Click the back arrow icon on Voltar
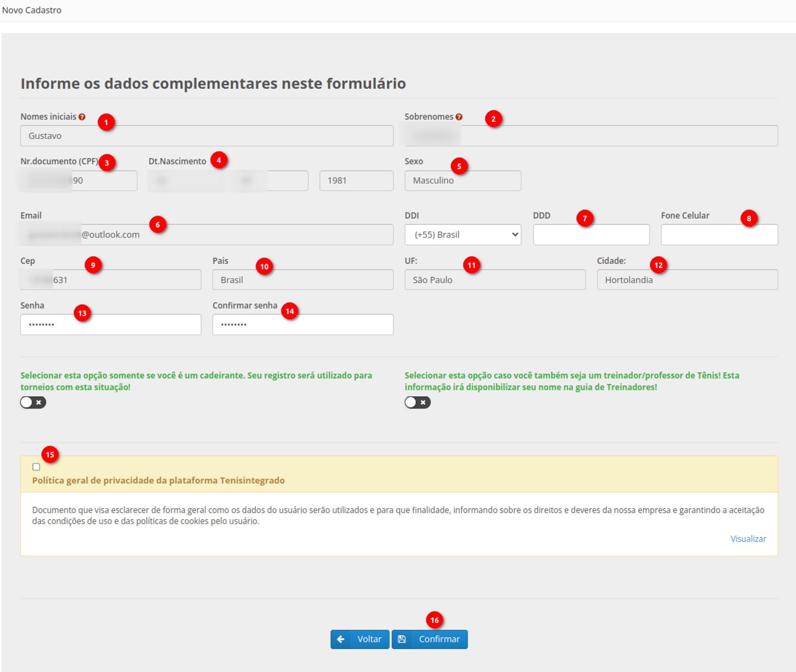This screenshot has height=672, width=796. (341, 639)
